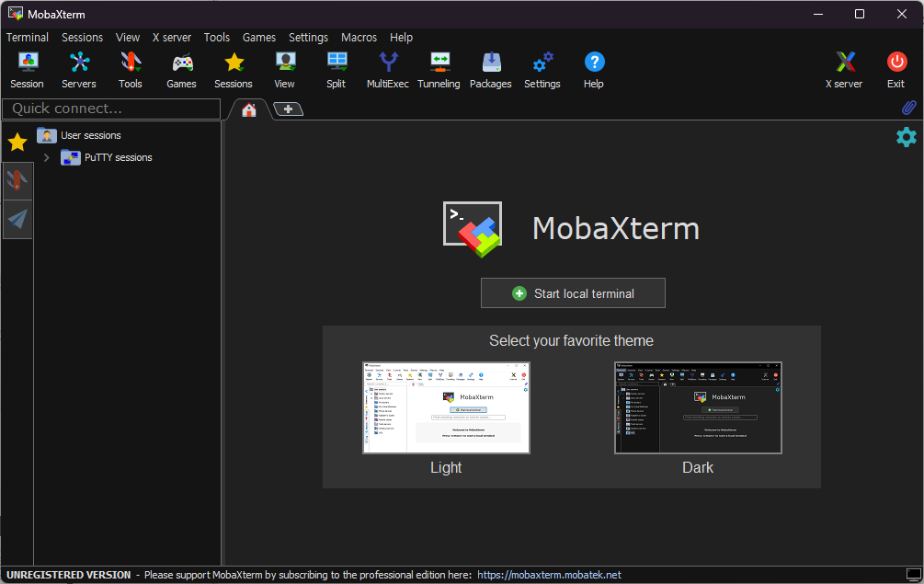Open the Servers toolbar icon
Screen dimensions: 924x584
79,62
